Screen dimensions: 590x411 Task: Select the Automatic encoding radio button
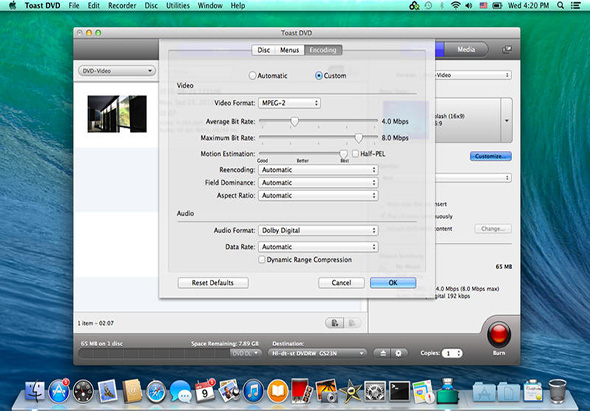click(252, 76)
